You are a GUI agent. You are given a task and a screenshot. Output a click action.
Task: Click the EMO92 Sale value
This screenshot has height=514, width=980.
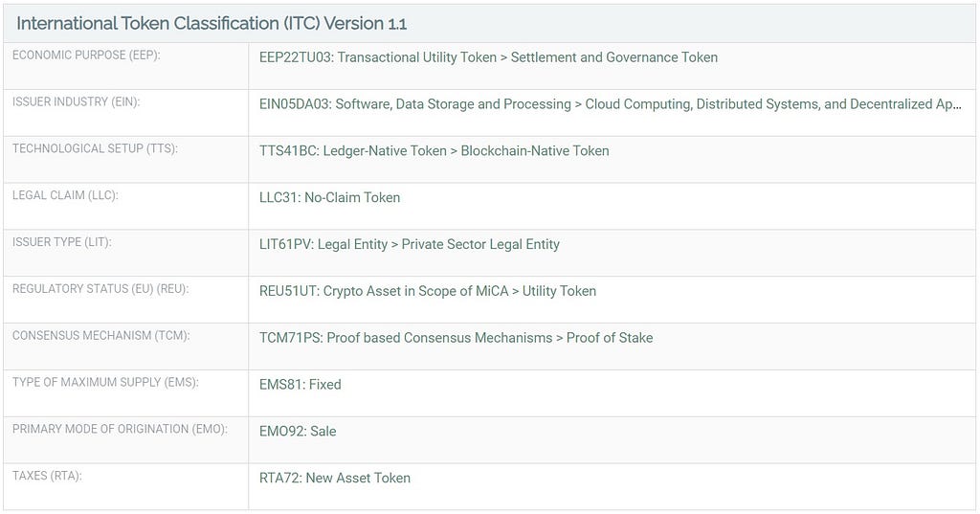pyautogui.click(x=298, y=432)
